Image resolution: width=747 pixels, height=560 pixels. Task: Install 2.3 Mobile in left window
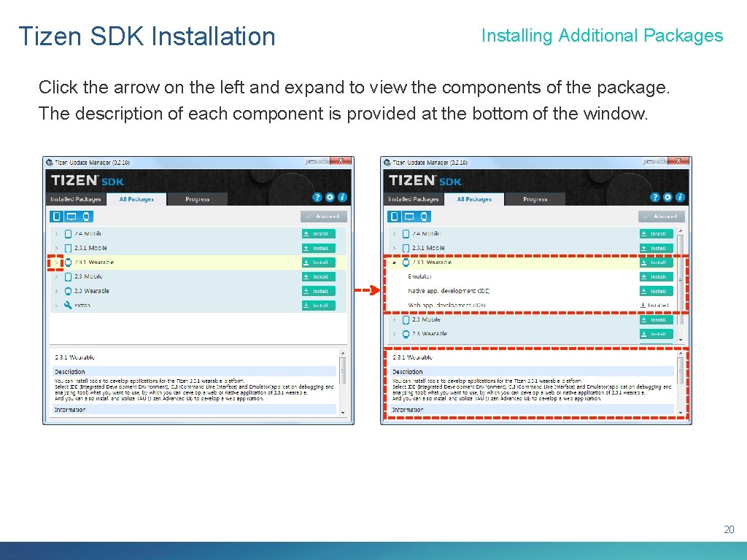click(318, 276)
